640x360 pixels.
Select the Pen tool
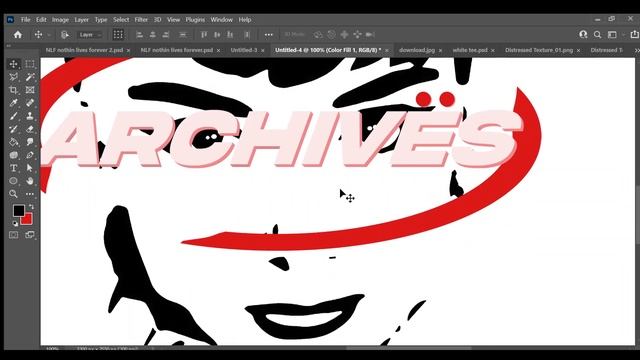click(x=30, y=155)
